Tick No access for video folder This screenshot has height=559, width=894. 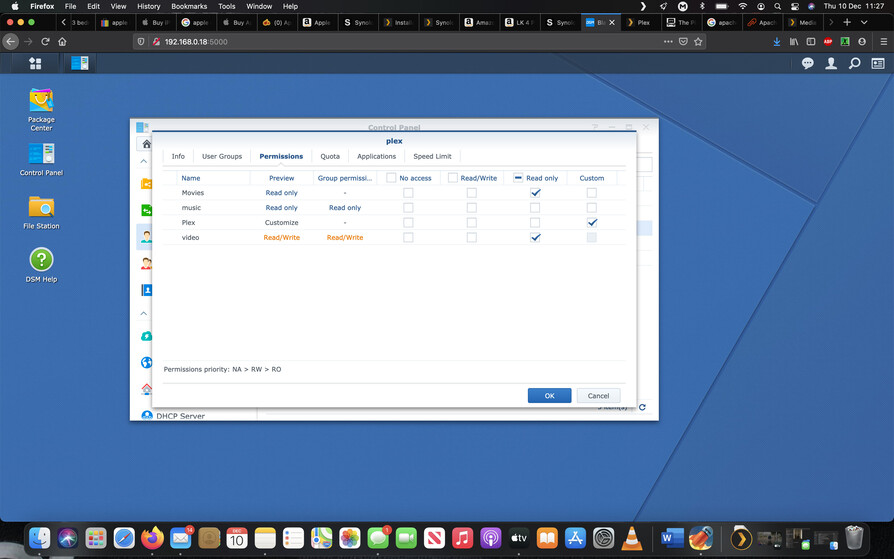click(408, 237)
